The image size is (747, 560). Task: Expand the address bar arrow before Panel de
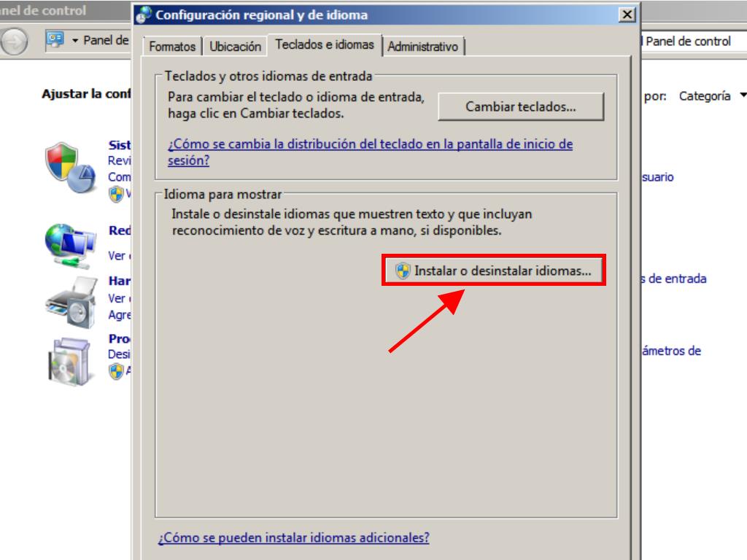point(75,41)
